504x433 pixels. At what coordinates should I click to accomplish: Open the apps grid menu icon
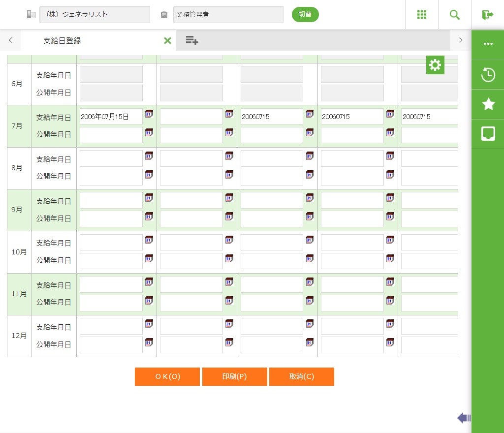point(422,15)
